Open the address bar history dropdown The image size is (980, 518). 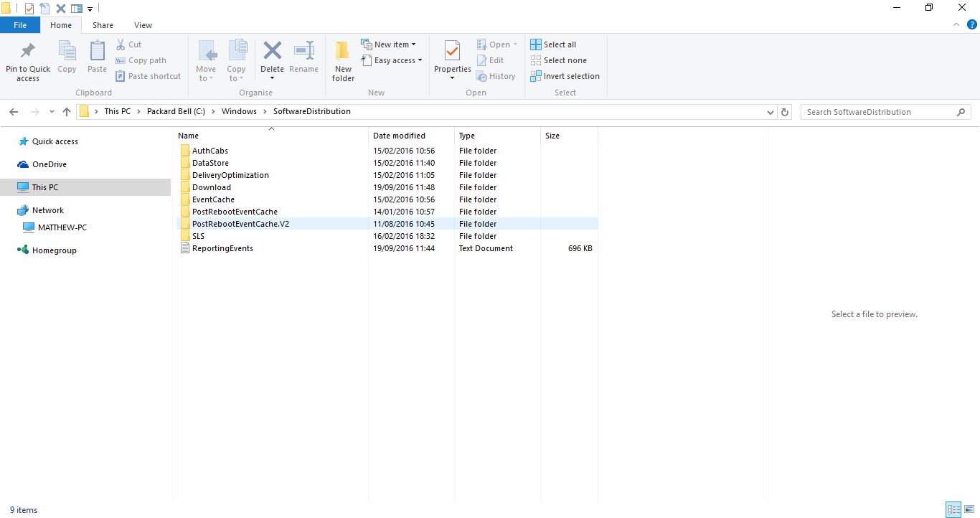pos(771,111)
